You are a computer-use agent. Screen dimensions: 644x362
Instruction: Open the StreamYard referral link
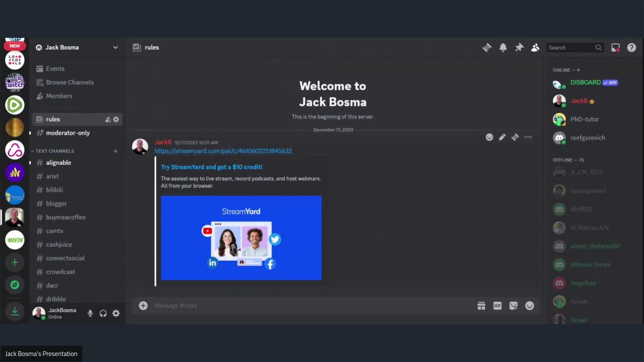coord(223,151)
